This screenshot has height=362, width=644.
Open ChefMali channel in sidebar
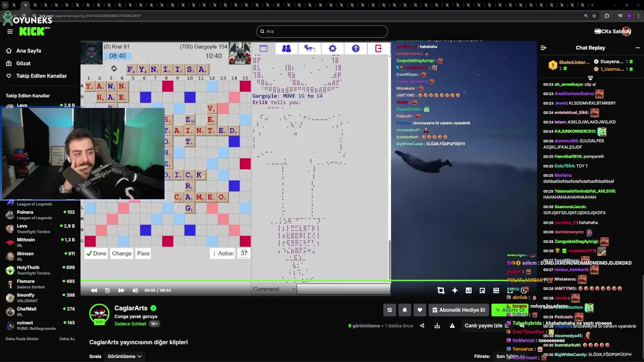(40, 312)
